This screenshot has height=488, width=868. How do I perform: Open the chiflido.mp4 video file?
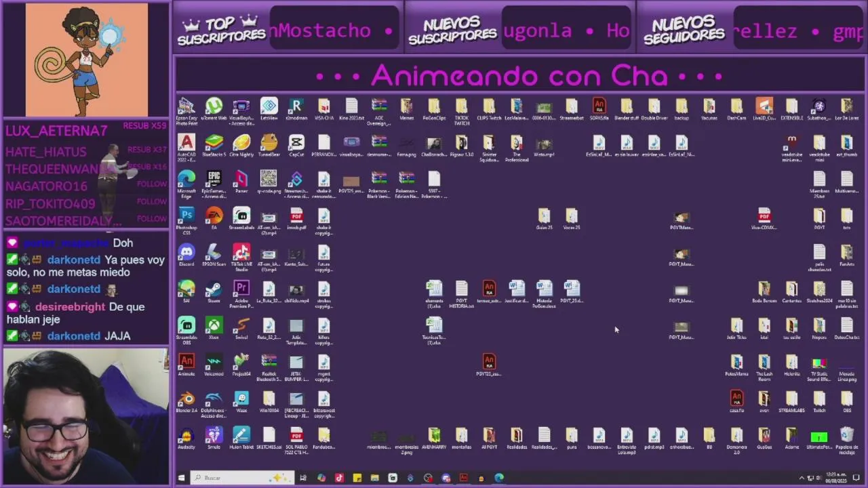tap(296, 293)
